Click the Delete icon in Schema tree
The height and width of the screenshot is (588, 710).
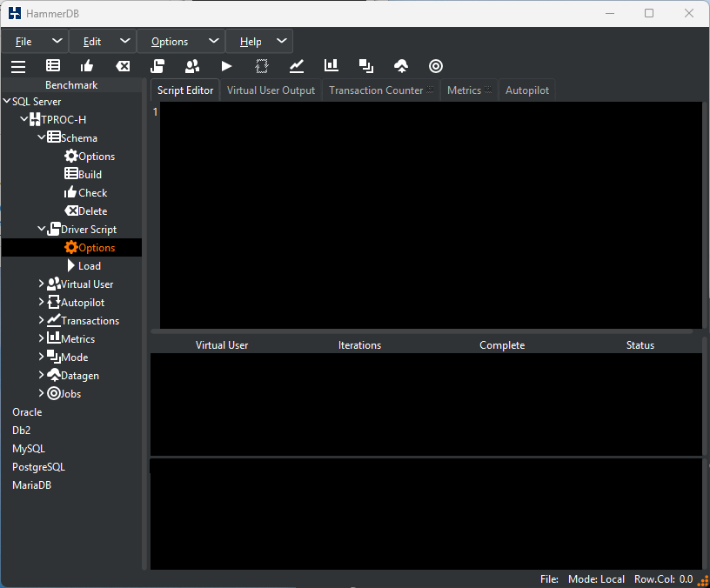[71, 210]
